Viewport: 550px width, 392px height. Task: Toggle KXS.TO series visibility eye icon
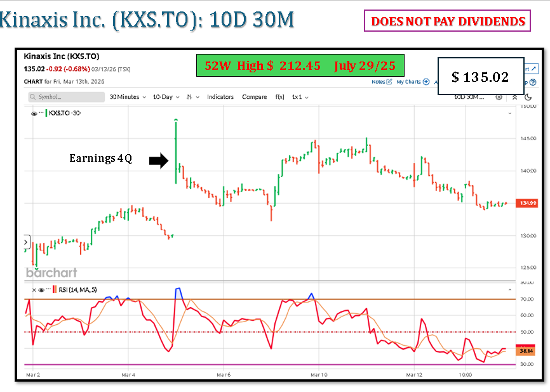[34, 113]
